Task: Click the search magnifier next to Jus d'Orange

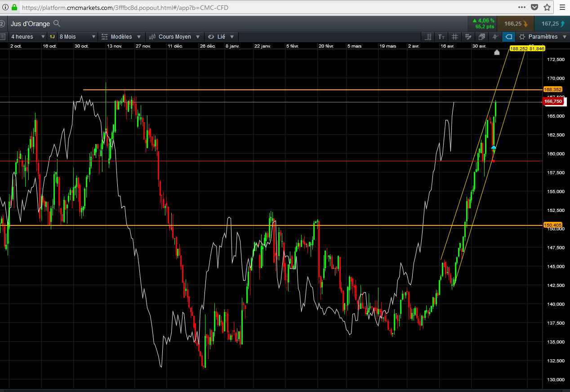Action: 57,23
